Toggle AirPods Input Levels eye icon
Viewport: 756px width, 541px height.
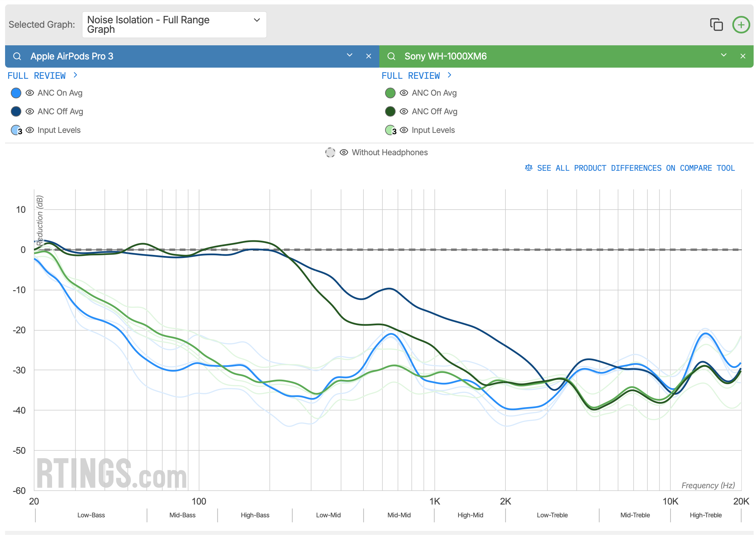(x=30, y=130)
